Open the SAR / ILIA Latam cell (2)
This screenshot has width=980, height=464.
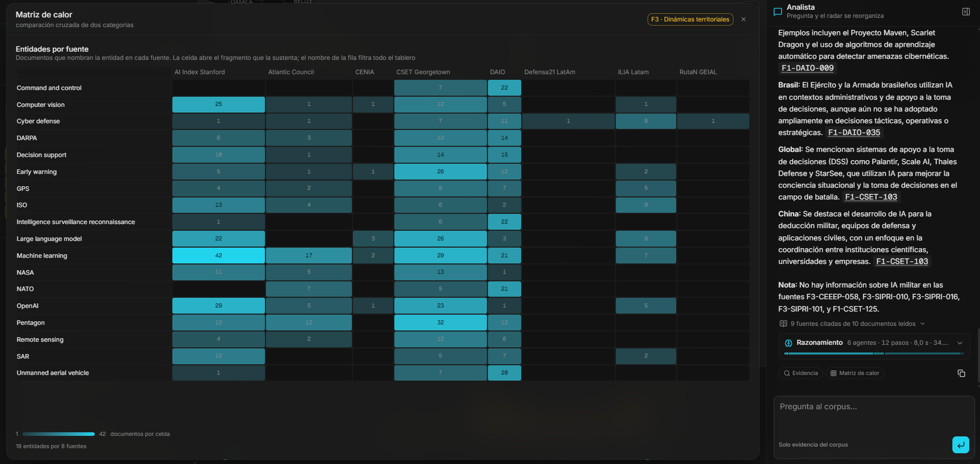pyautogui.click(x=646, y=356)
